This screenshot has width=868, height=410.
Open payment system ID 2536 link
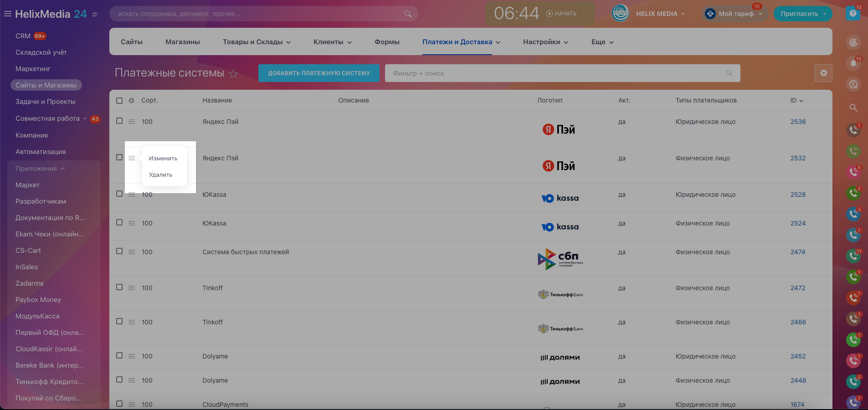click(798, 122)
